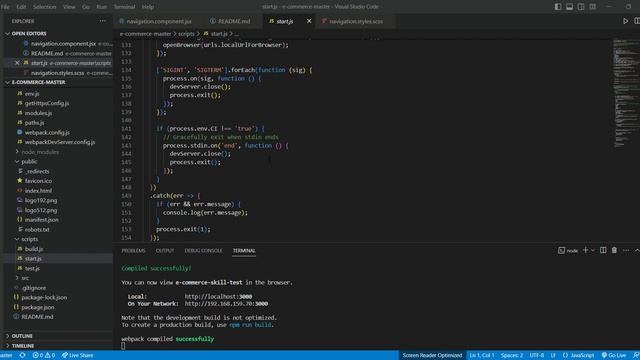Kill terminal with trash icon
Viewport: 640px width, 360px height.
point(614,250)
